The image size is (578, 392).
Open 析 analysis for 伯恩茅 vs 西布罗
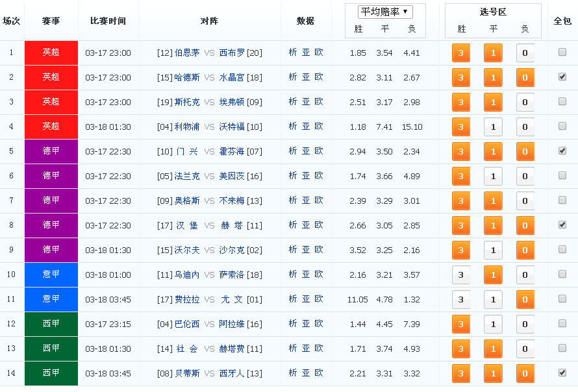293,53
